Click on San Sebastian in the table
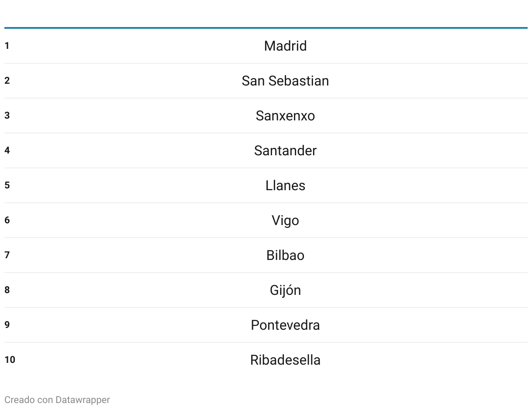532x410 pixels. pos(285,81)
